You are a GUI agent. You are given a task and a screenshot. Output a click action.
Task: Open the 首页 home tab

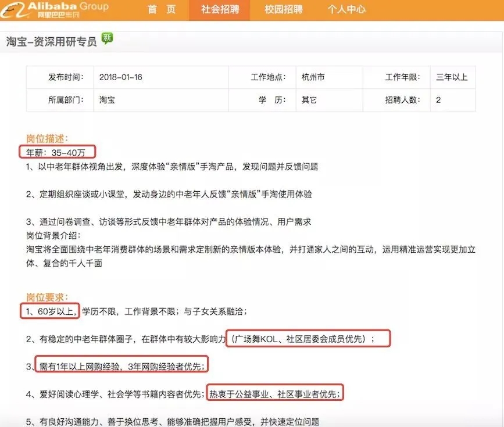pyautogui.click(x=162, y=10)
